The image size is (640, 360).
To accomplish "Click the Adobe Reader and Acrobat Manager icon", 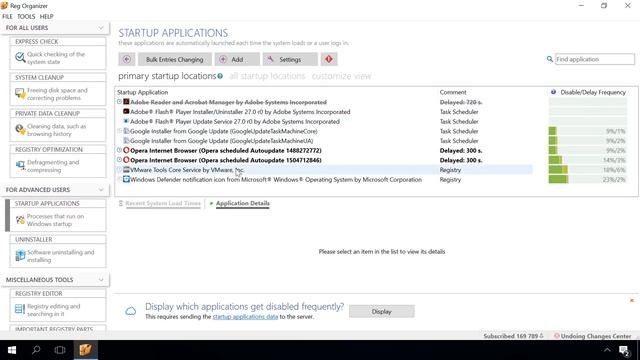I will pyautogui.click(x=126, y=102).
